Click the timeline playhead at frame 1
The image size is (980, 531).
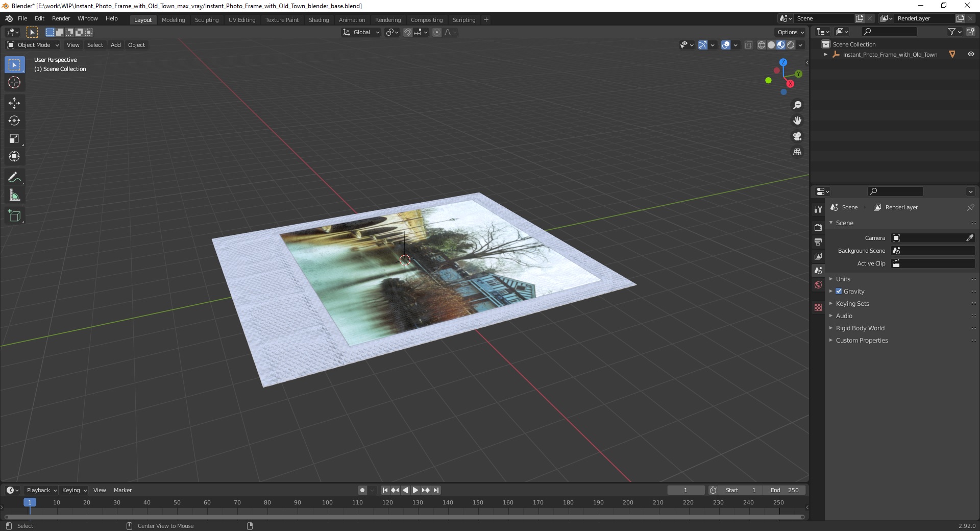pos(30,502)
